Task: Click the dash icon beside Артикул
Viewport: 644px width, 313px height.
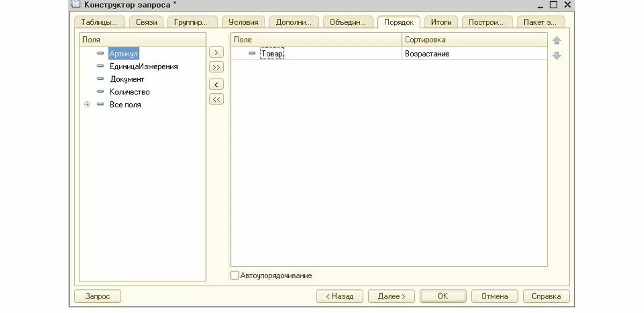Action: (100, 54)
